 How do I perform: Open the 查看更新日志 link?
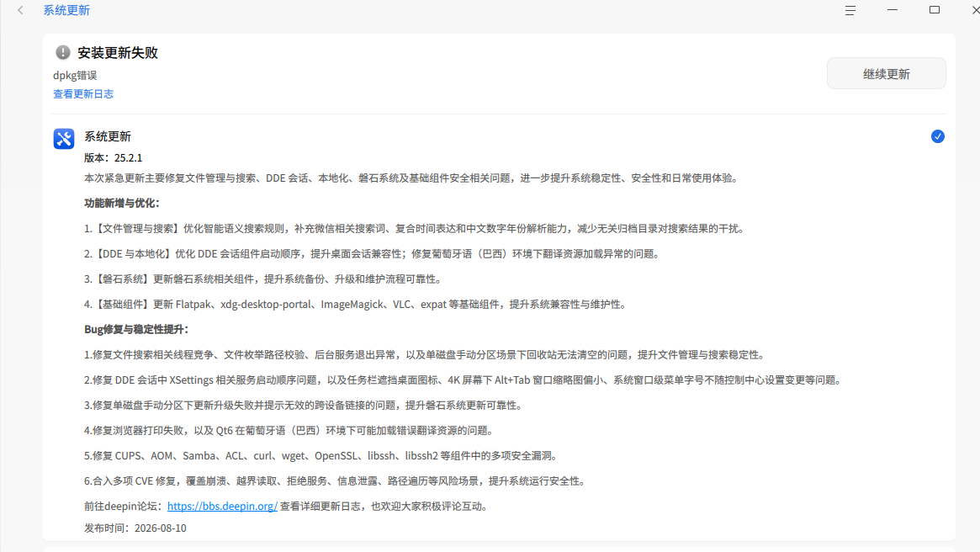(83, 93)
